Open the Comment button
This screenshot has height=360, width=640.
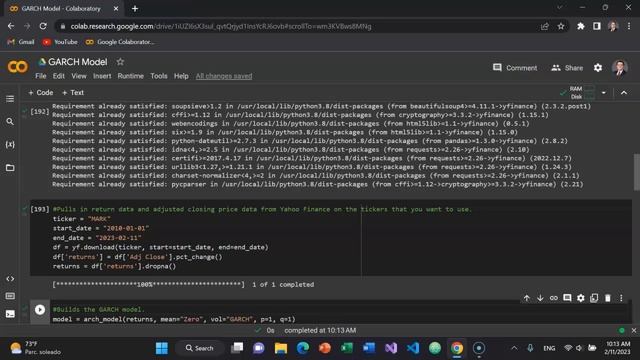(x=515, y=68)
